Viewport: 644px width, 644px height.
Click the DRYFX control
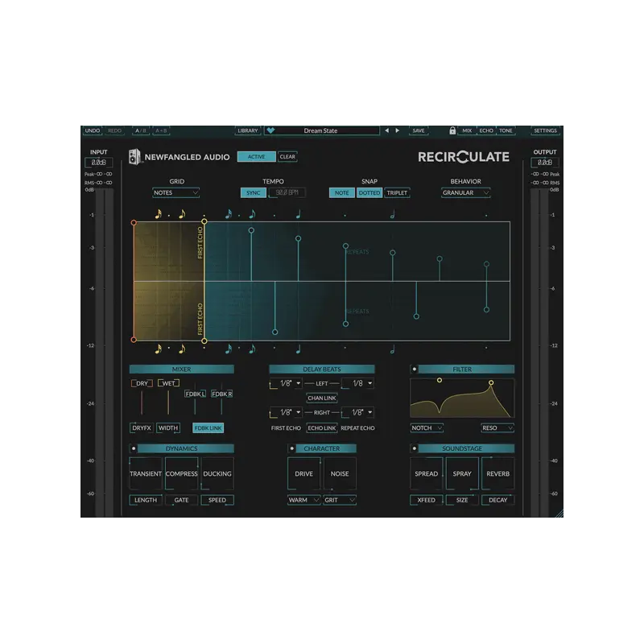(142, 428)
